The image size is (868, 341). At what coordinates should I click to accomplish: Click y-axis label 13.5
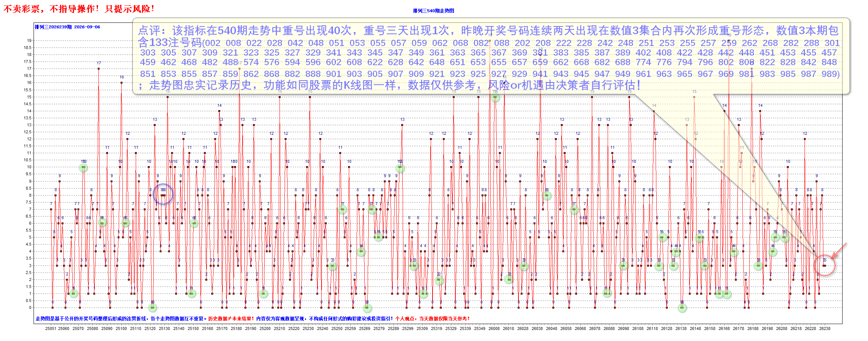[28, 118]
